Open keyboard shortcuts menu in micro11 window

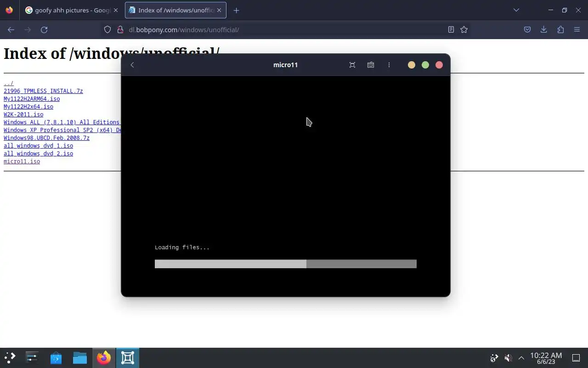pos(371,65)
